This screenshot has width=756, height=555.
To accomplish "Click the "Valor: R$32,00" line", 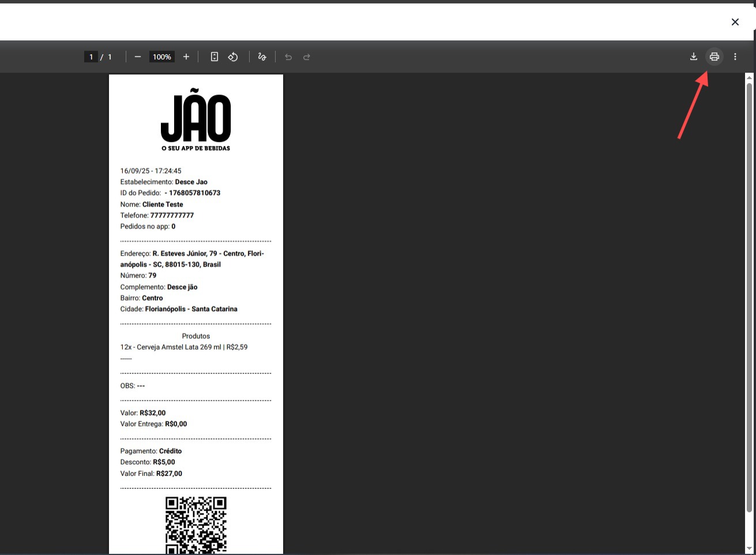I will (143, 412).
